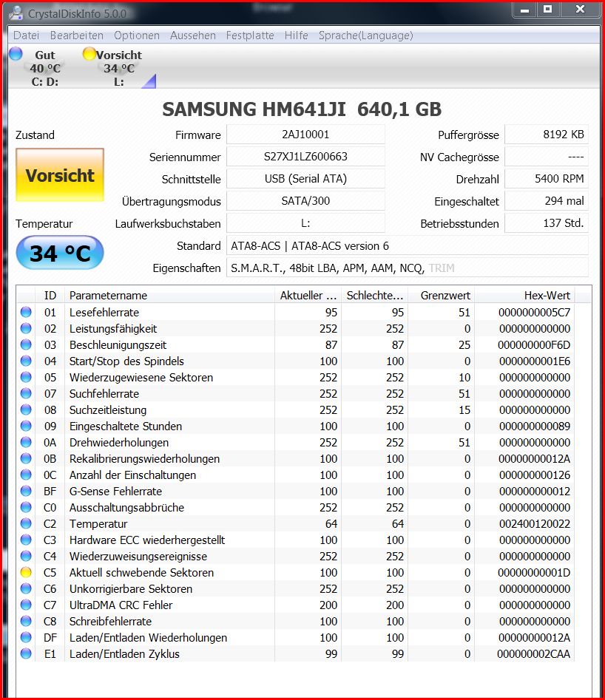Viewport: 605px width, 700px height.
Task: Click the Puffergrösse value 8192 KB
Action: (547, 135)
